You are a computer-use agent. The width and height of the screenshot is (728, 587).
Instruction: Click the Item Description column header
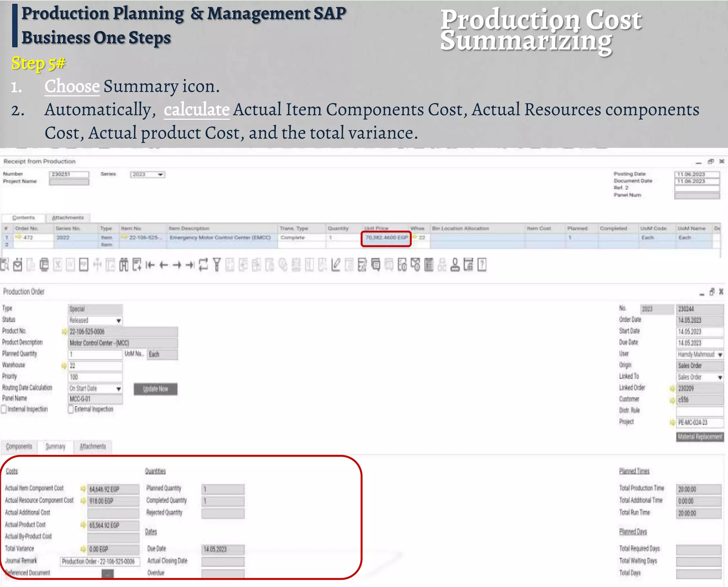(x=222, y=228)
